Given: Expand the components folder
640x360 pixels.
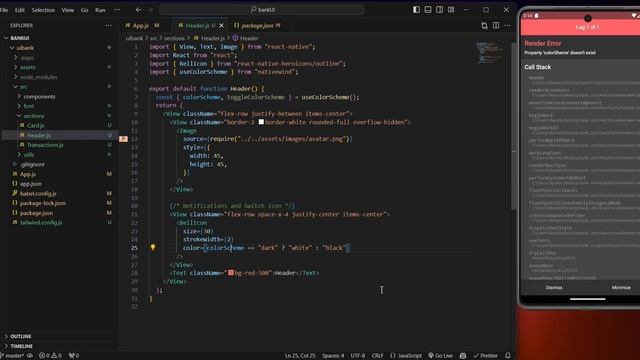Looking at the screenshot, I should [59, 96].
